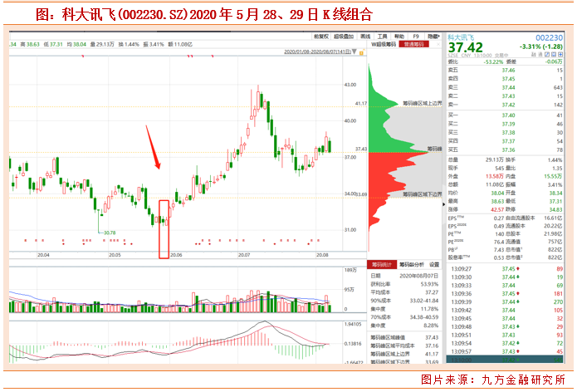Click the 20.05 date marker on time axis

click(x=115, y=255)
